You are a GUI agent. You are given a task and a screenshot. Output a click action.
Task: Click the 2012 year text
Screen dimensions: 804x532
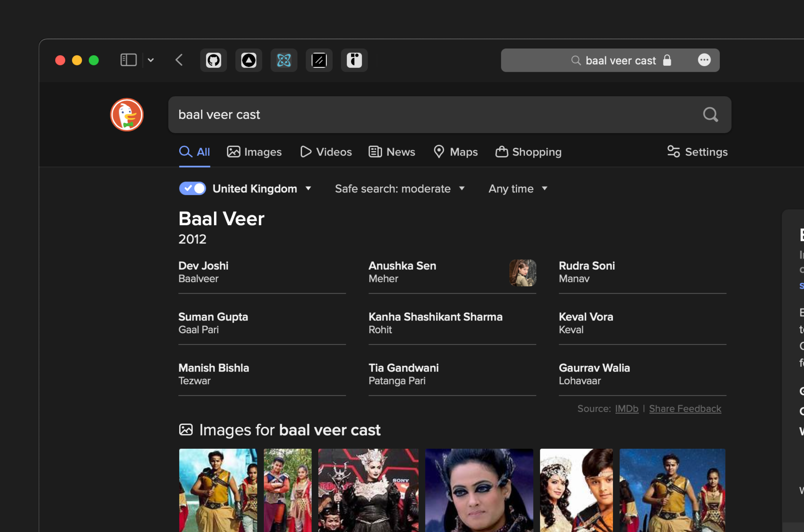pyautogui.click(x=193, y=239)
